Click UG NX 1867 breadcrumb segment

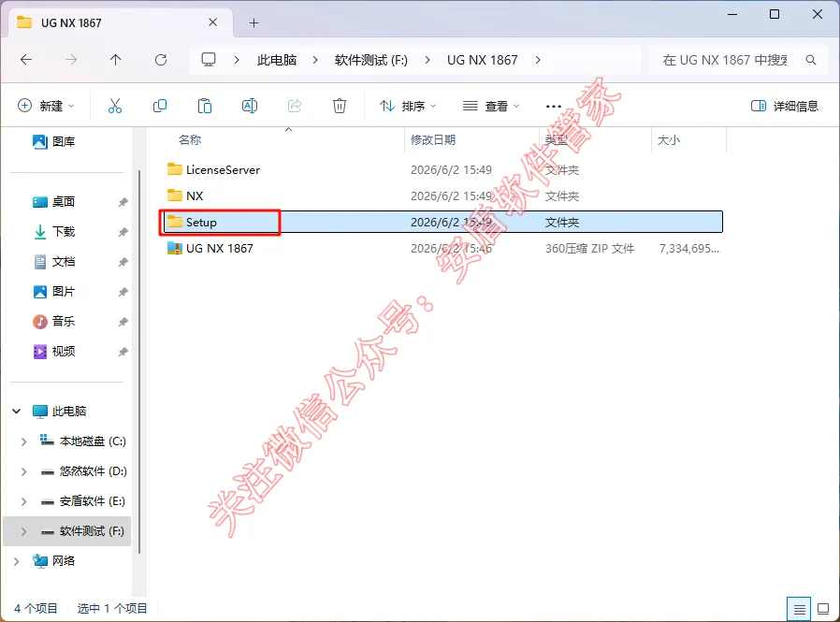tap(482, 60)
